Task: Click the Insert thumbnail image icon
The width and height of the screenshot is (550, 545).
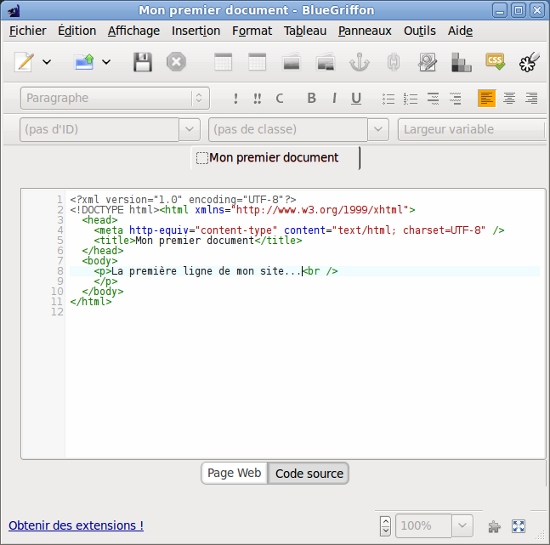Action: 326,62
